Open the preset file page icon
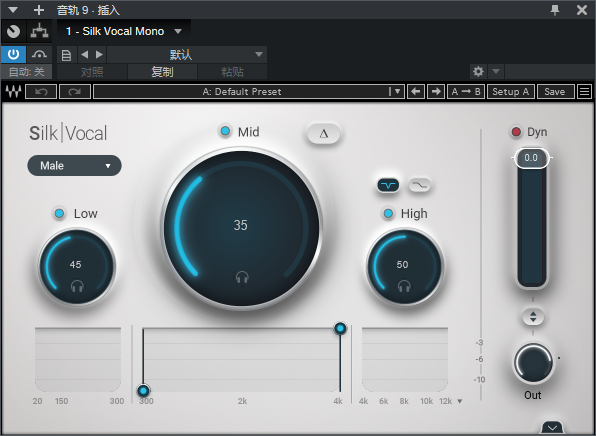This screenshot has height=436, width=596. click(x=67, y=55)
